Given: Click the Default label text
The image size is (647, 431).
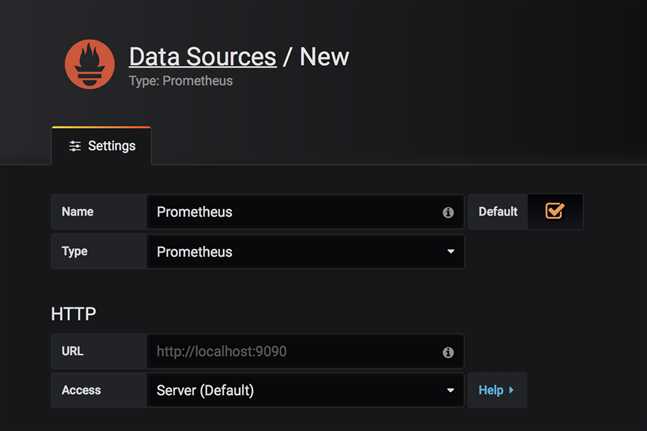Looking at the screenshot, I should click(x=498, y=212).
